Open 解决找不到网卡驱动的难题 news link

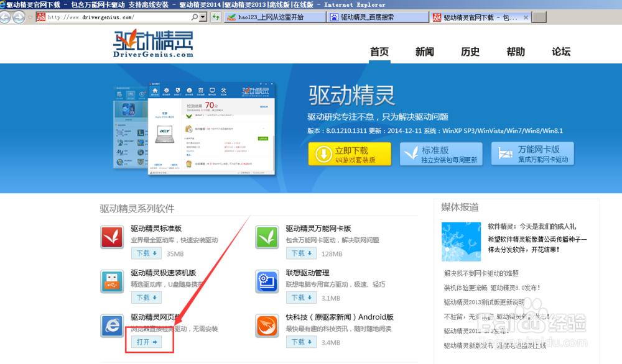click(481, 273)
